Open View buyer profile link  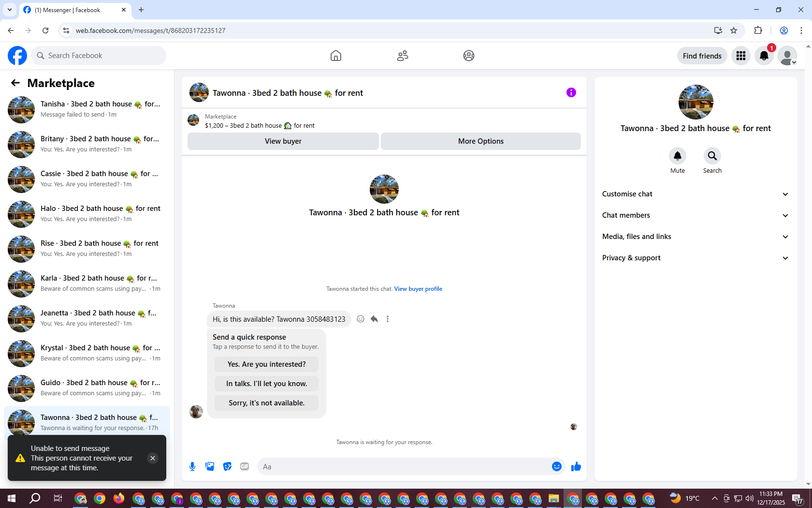click(418, 289)
